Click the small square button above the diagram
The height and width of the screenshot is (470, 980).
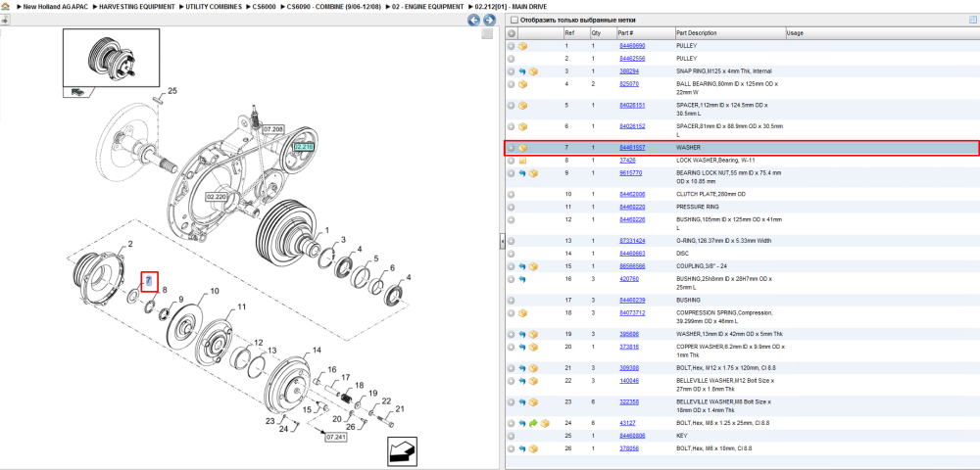pyautogui.click(x=487, y=33)
